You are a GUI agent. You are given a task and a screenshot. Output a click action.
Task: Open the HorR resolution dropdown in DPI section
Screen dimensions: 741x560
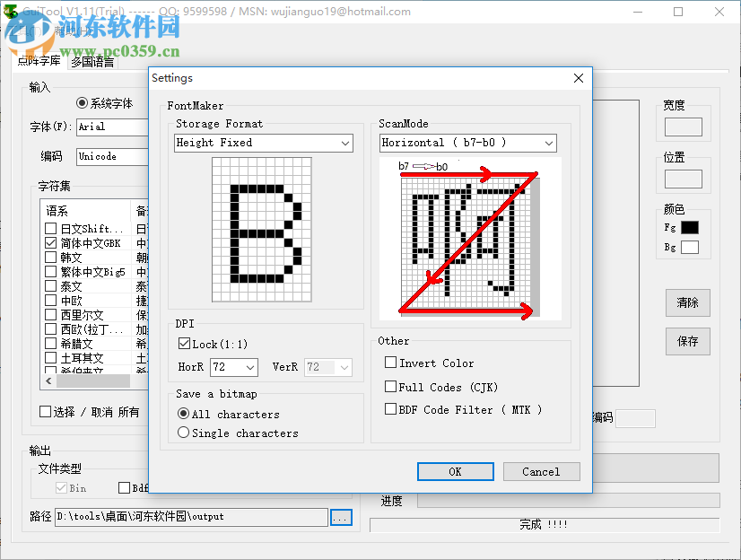pos(251,367)
